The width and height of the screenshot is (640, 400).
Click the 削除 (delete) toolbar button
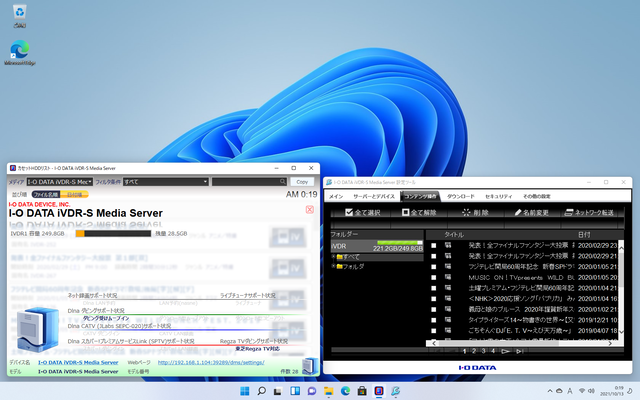click(476, 212)
